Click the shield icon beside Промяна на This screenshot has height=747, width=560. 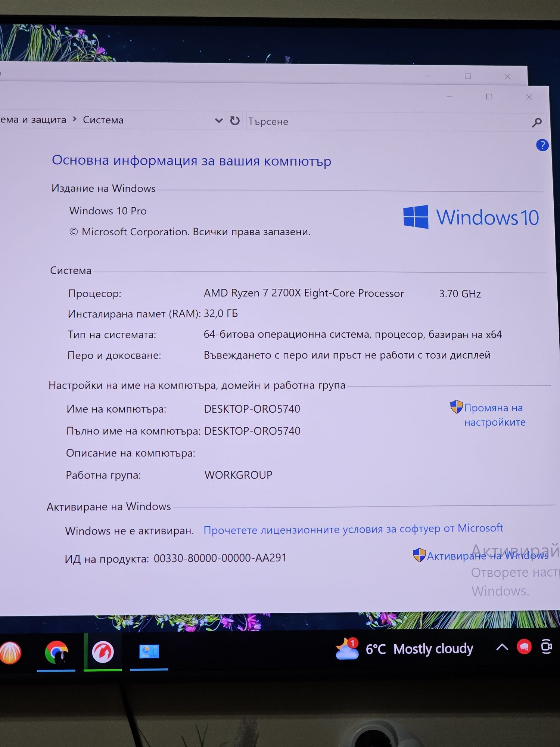456,407
